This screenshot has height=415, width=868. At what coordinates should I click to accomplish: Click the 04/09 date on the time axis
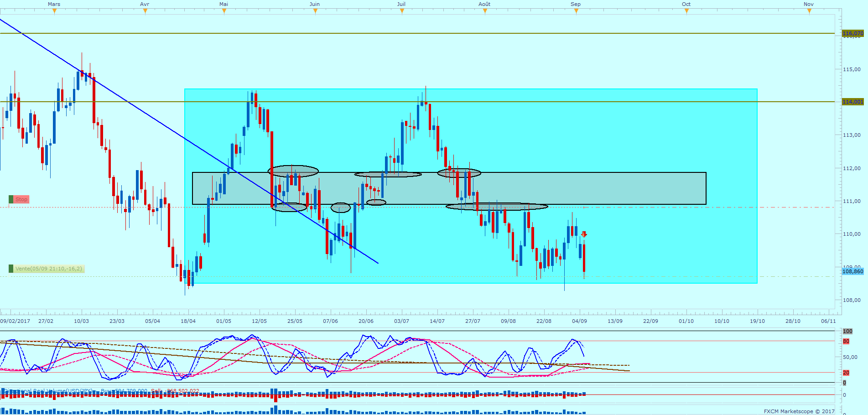pos(579,321)
